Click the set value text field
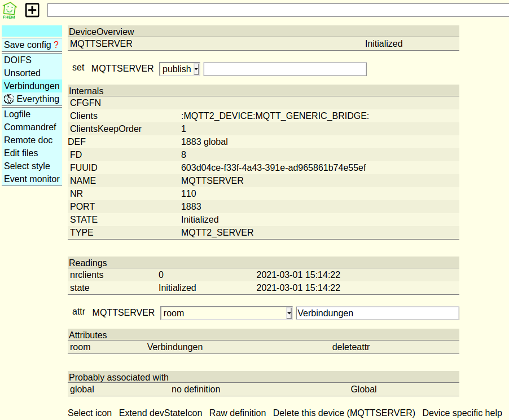 click(x=285, y=69)
